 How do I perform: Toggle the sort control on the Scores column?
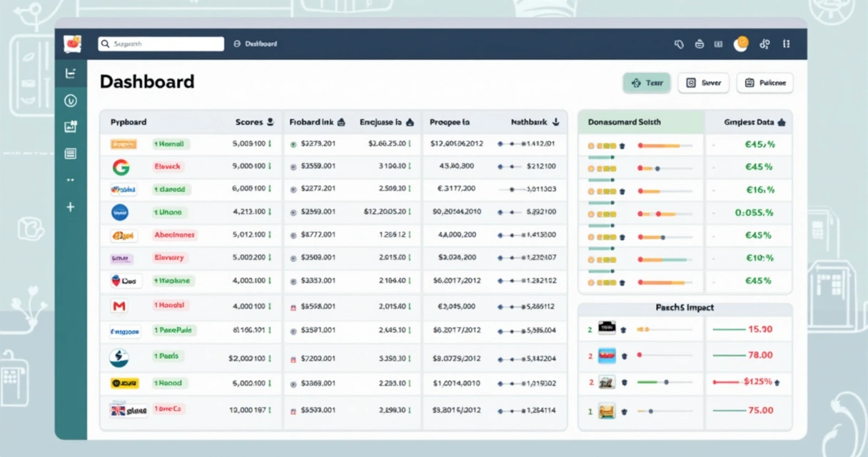pyautogui.click(x=271, y=121)
